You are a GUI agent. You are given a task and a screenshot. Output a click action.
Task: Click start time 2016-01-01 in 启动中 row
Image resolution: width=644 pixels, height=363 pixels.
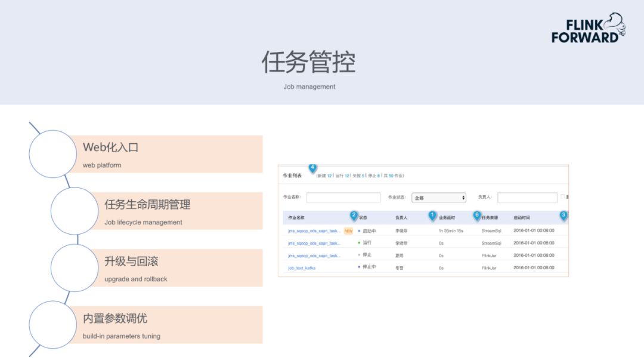pos(534,230)
